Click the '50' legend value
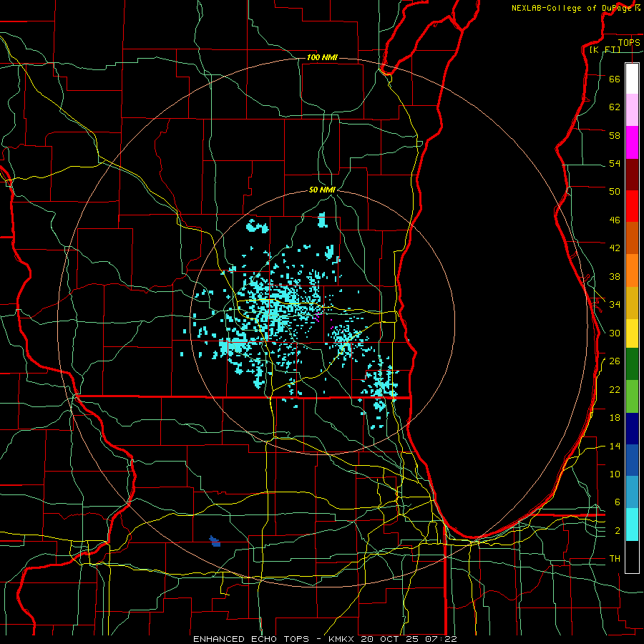The image size is (644, 644). click(615, 192)
